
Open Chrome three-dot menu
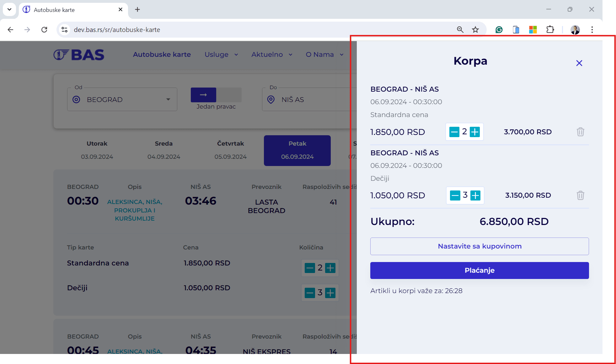592,29
